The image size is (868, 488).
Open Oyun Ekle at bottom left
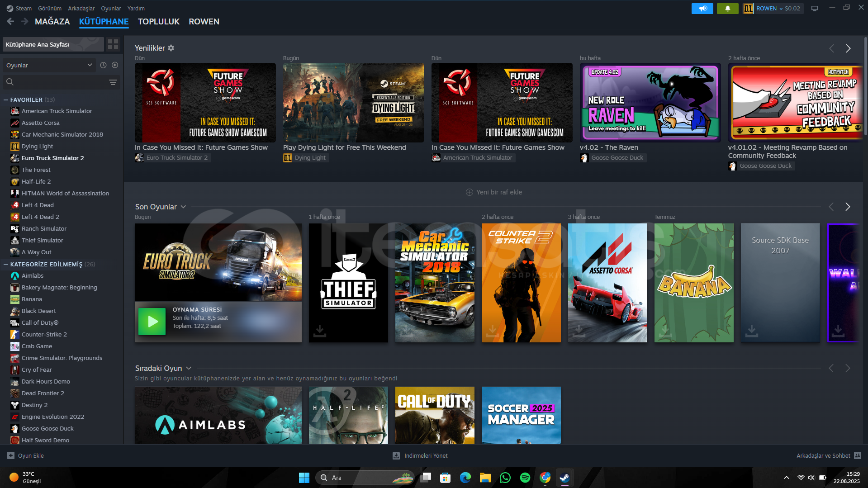coord(26,455)
